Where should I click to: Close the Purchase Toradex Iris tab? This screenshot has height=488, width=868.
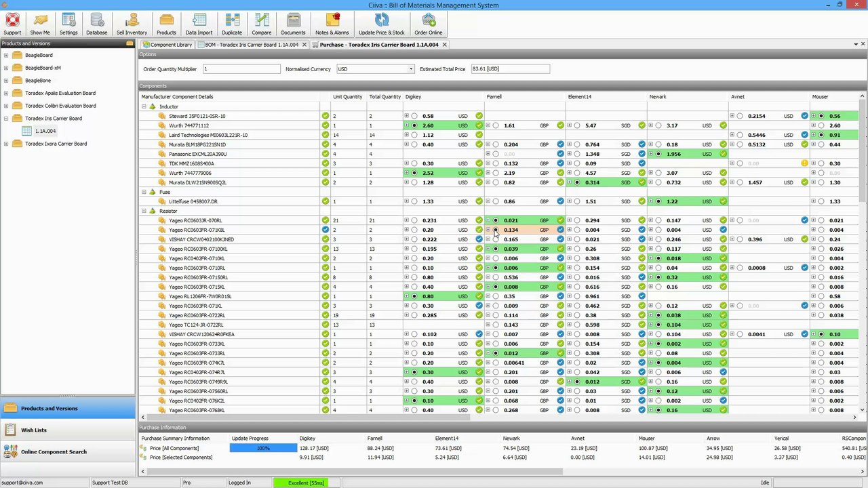click(444, 45)
